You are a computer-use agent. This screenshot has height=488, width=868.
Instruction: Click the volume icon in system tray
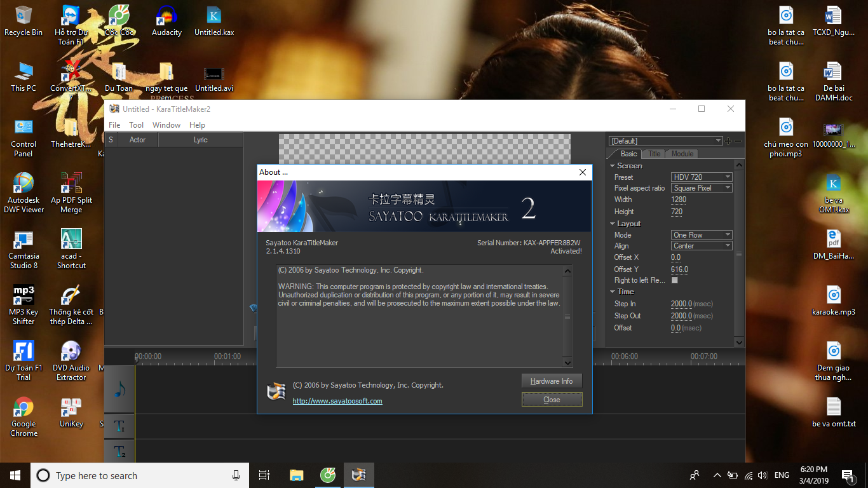(763, 475)
